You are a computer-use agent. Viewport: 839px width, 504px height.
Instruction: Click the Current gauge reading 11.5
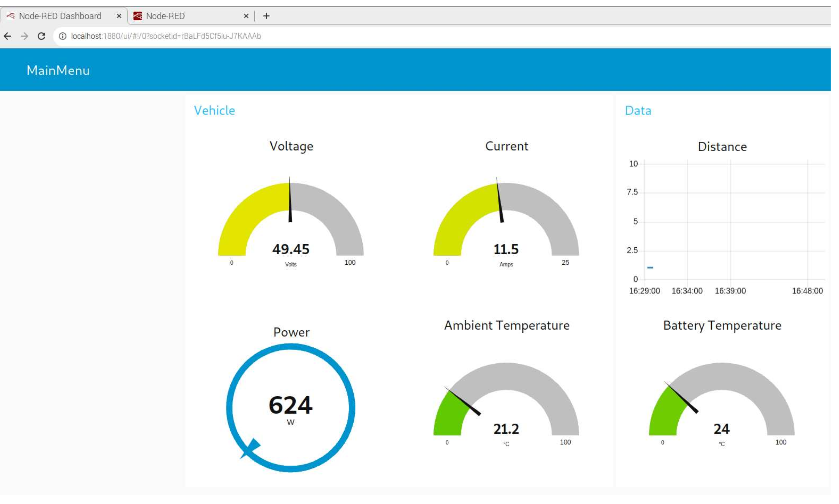(x=506, y=249)
